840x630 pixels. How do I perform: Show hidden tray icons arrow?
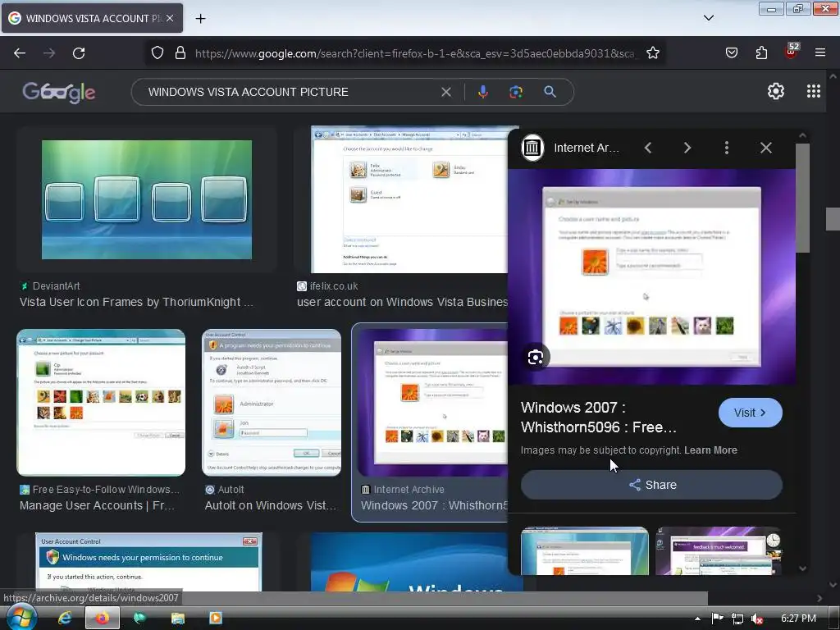pos(697,619)
